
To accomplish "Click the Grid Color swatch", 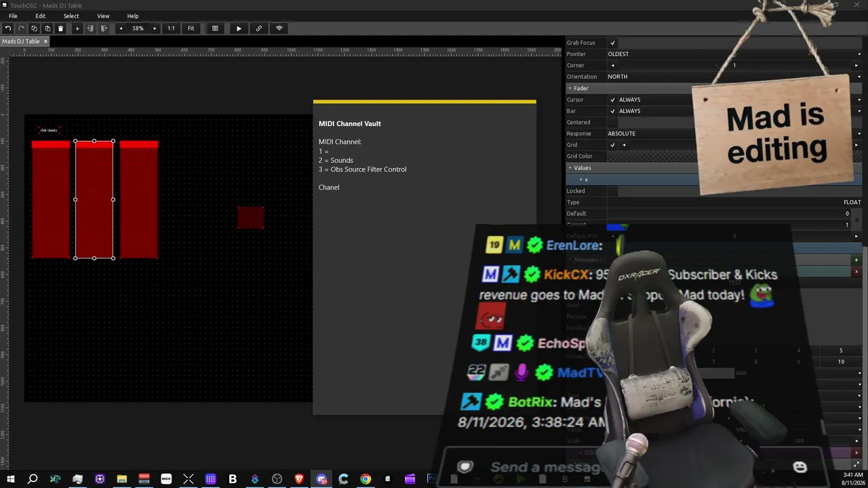I will coord(734,157).
